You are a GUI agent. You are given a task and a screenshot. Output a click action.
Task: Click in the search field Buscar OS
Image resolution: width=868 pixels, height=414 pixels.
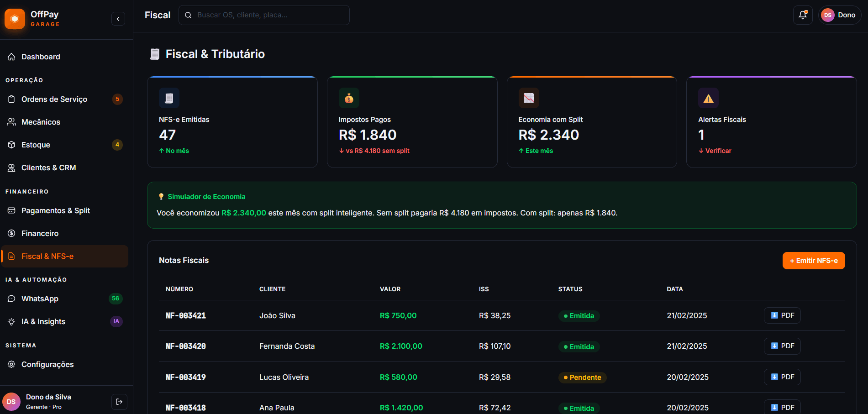tap(269, 15)
